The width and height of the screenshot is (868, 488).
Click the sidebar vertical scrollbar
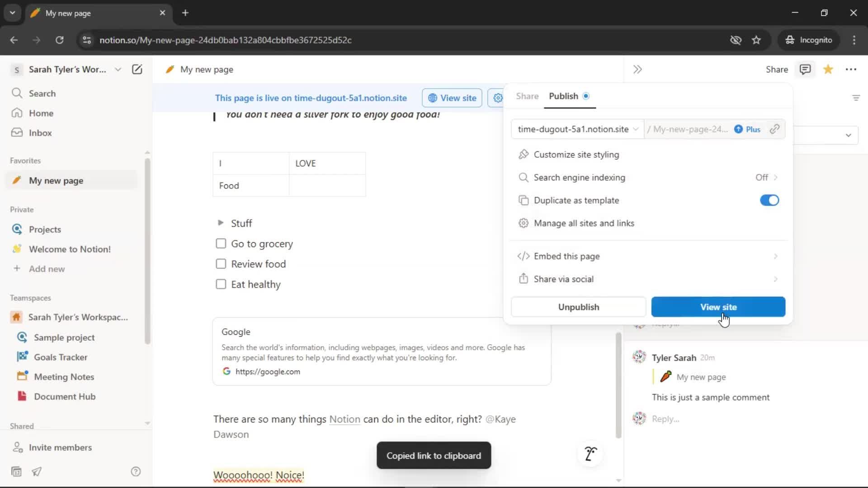point(147,251)
